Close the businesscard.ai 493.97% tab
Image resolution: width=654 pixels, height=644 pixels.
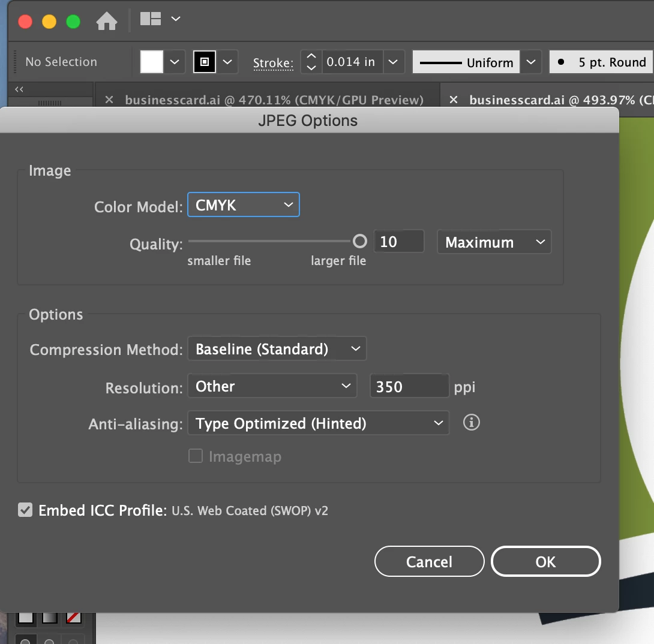pyautogui.click(x=454, y=100)
